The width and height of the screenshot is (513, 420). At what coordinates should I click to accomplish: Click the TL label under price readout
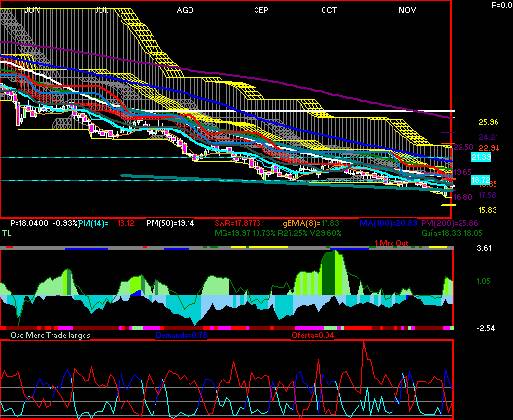click(7, 233)
